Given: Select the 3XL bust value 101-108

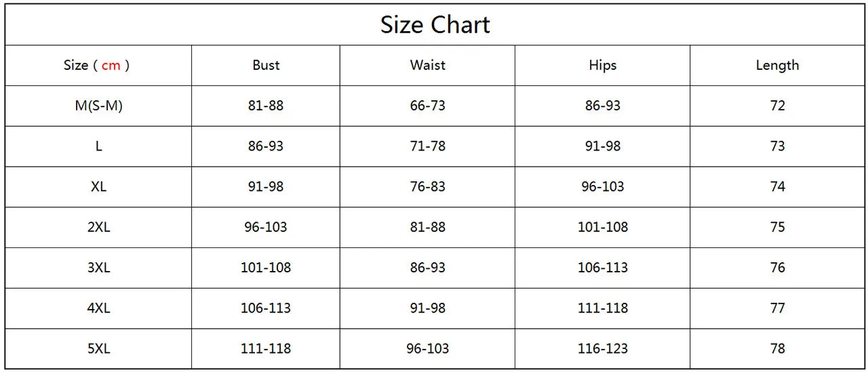Looking at the screenshot, I should (266, 268).
